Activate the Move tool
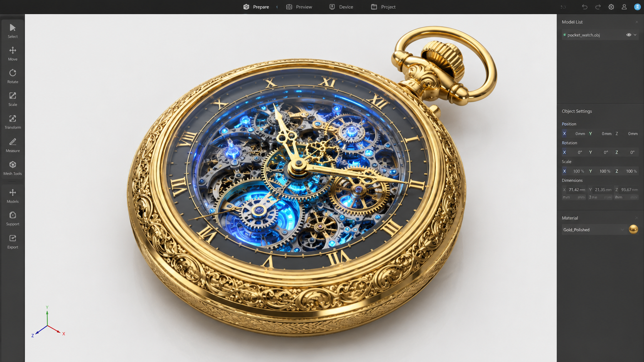This screenshot has height=362, width=644. [13, 53]
